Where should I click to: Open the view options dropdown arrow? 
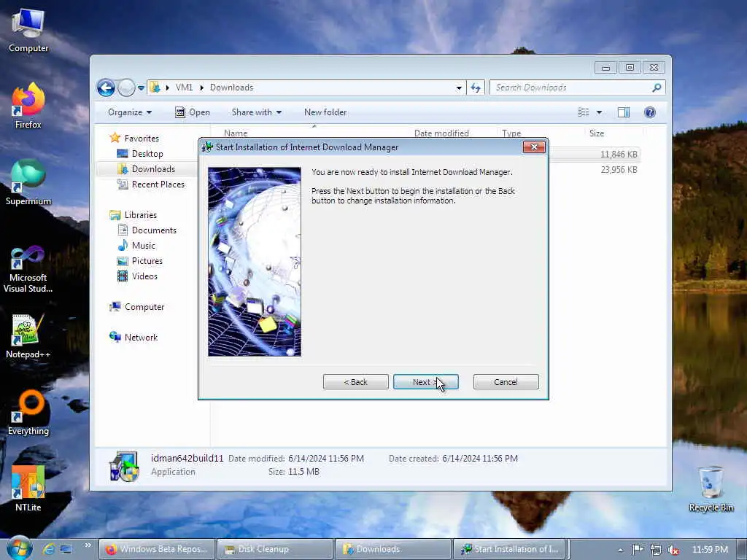pos(600,112)
